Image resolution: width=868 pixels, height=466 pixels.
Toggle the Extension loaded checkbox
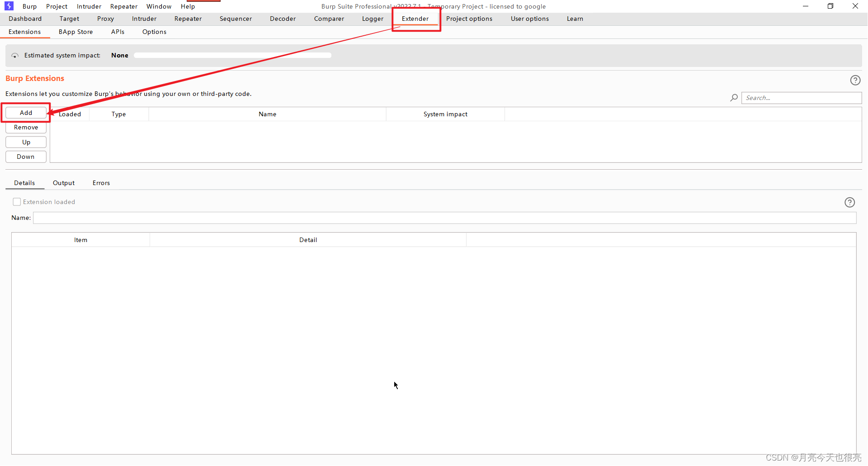click(x=17, y=202)
